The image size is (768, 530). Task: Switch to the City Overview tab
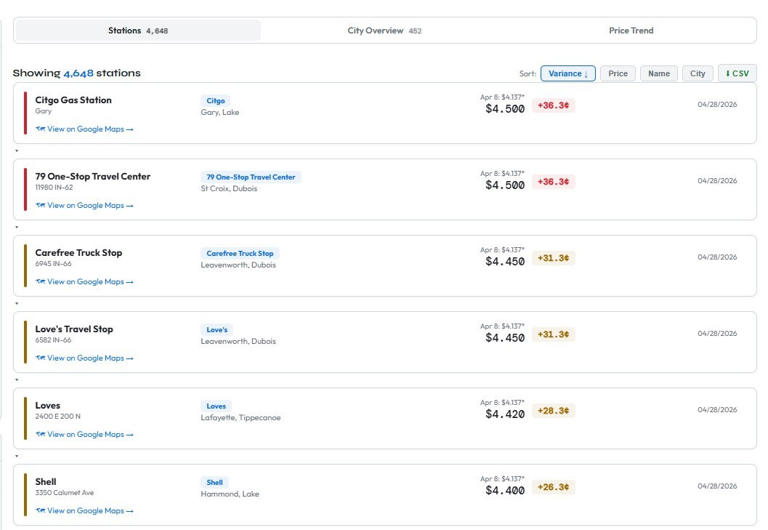pos(384,31)
